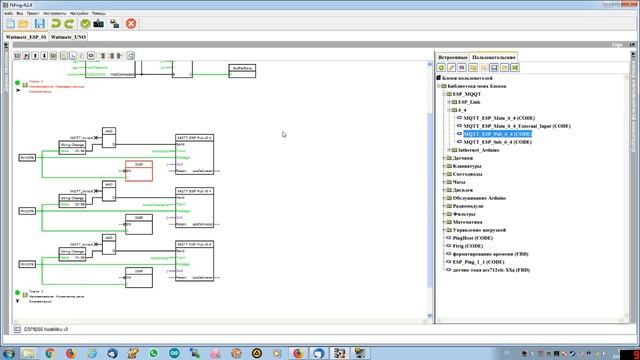
Task: Expand the Часы folder
Action: (444, 182)
